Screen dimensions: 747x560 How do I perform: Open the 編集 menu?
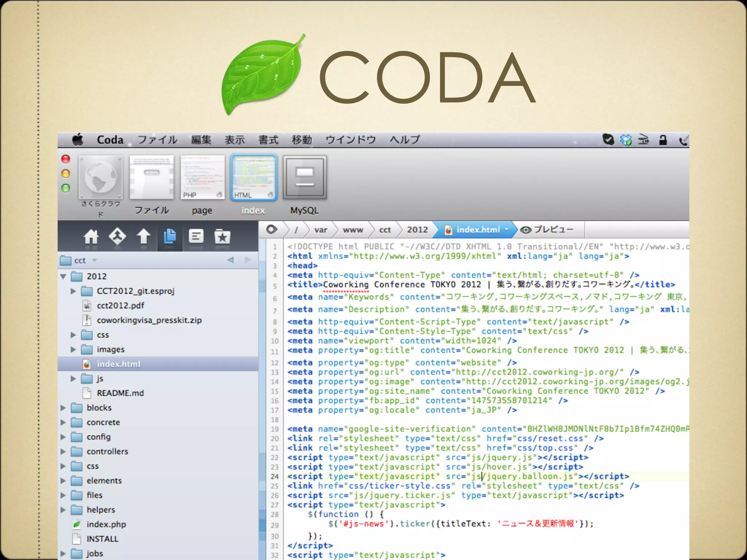[x=201, y=140]
